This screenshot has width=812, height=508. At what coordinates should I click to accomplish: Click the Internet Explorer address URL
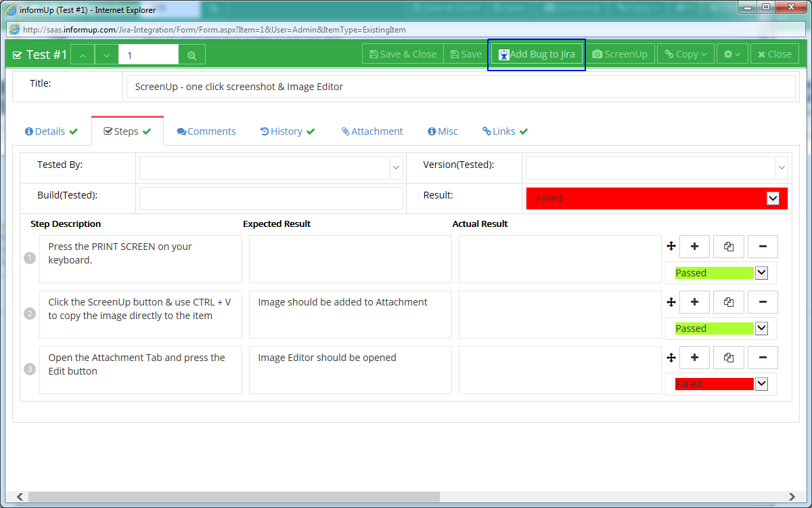215,30
